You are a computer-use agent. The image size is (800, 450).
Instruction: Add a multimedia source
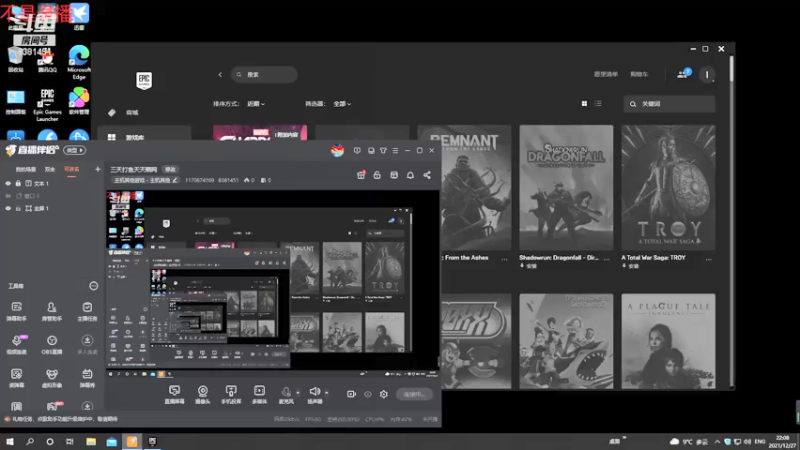click(259, 394)
